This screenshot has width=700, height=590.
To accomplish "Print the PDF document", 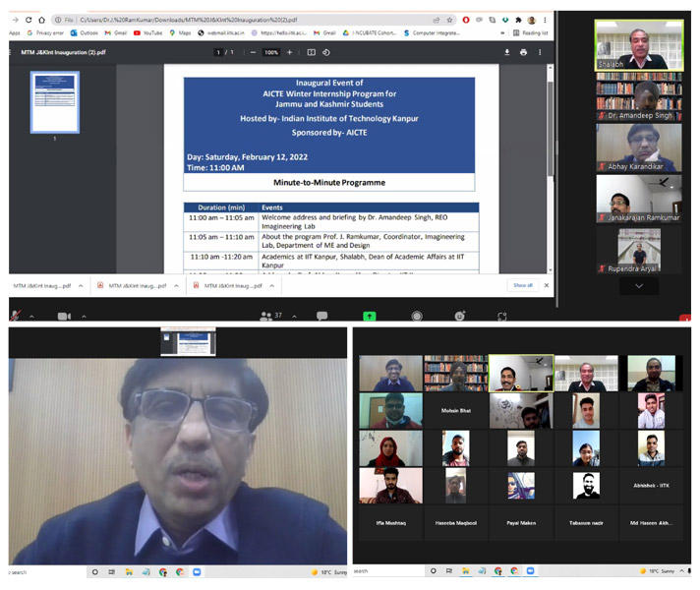I will [523, 52].
